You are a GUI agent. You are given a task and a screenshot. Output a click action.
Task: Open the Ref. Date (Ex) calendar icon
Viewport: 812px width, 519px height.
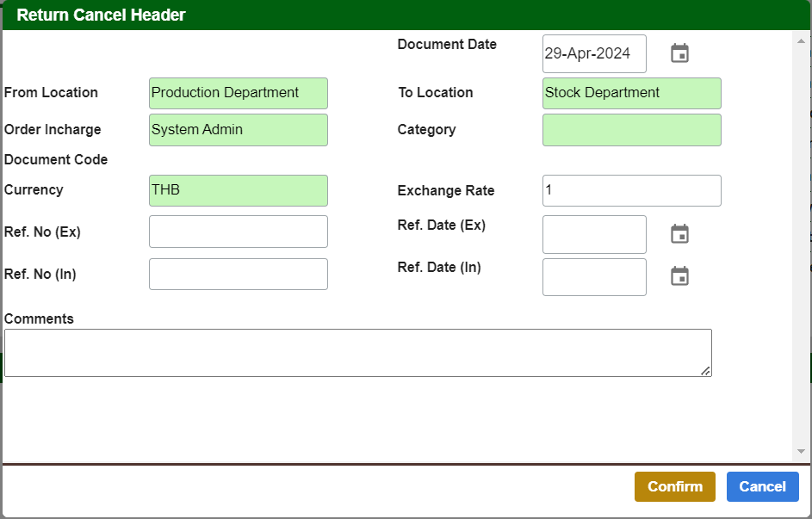(x=679, y=234)
